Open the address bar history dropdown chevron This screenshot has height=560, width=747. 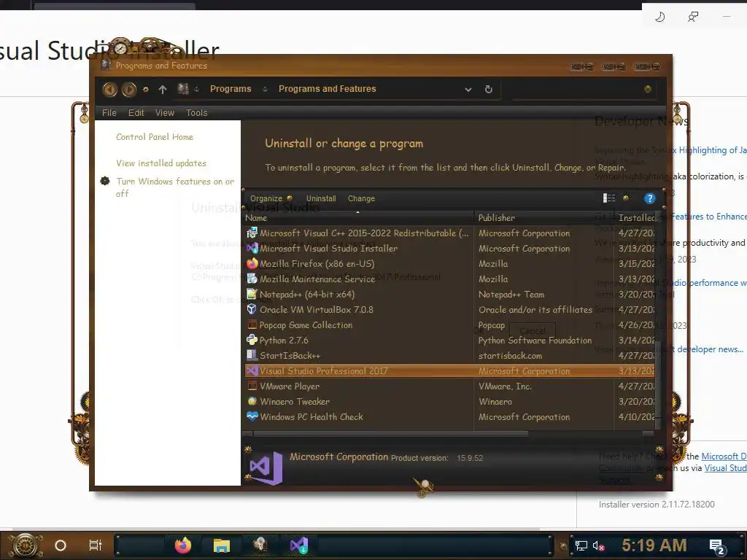(x=468, y=90)
